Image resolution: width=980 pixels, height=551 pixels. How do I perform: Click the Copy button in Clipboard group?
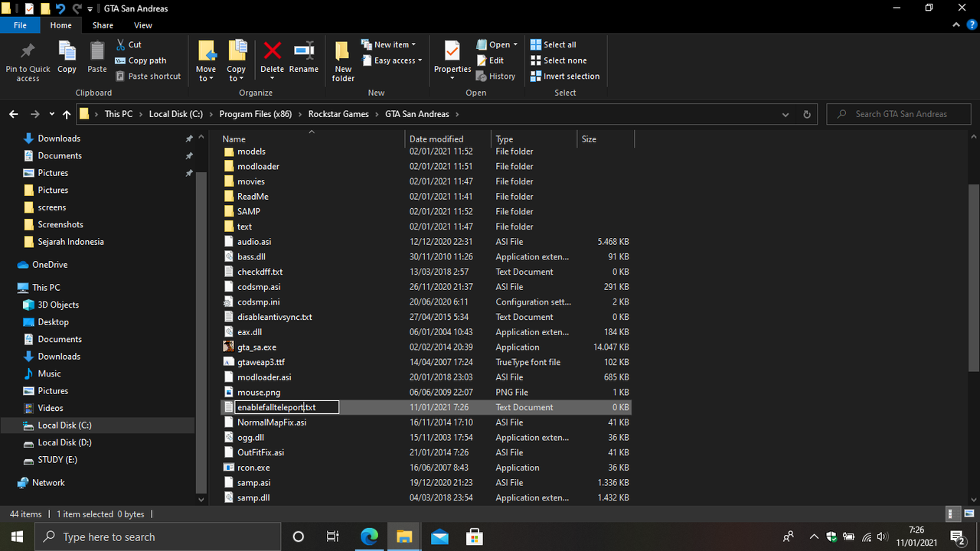[67, 57]
